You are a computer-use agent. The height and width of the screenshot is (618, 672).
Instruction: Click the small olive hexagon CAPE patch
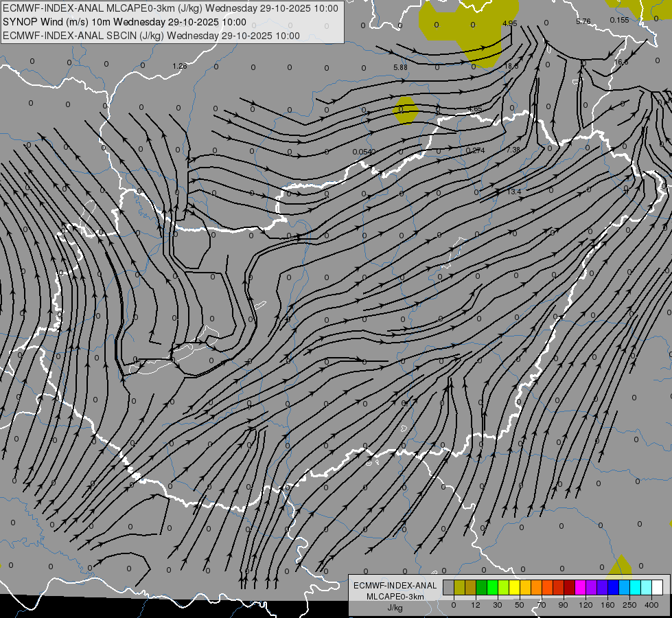click(406, 110)
